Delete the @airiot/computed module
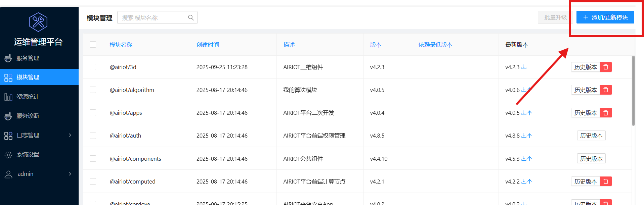 coord(606,182)
